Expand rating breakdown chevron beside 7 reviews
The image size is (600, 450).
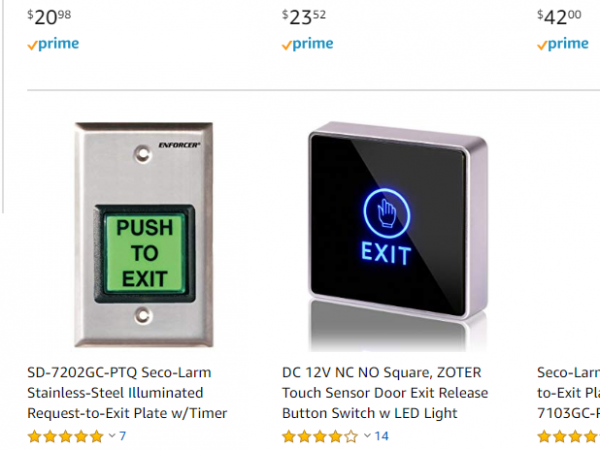112,435
